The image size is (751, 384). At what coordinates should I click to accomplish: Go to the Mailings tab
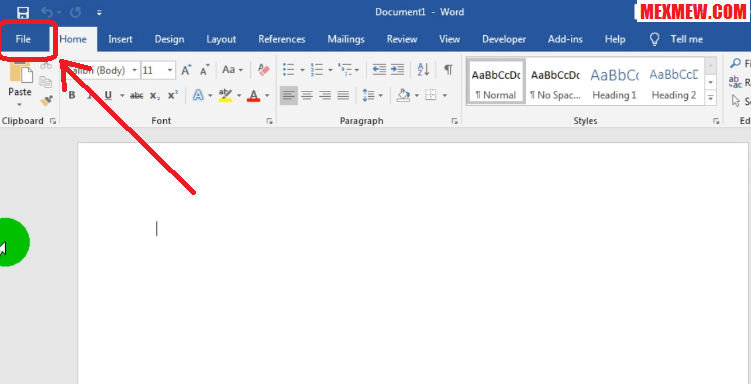pos(346,39)
